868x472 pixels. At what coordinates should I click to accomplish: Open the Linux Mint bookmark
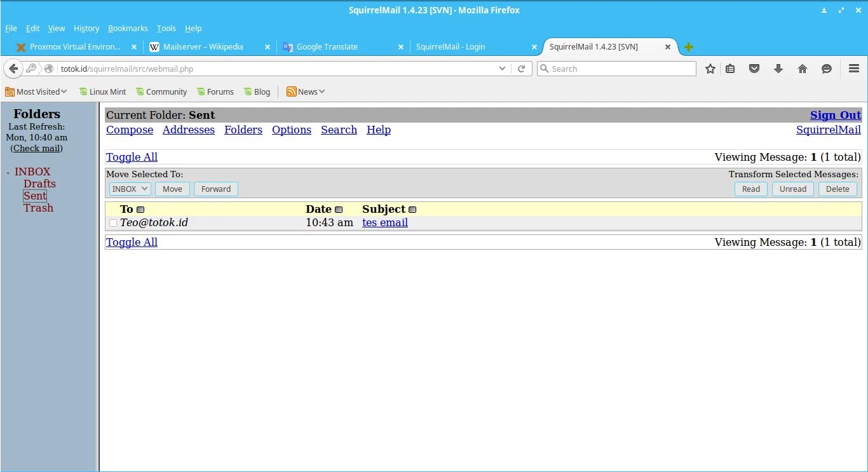tap(102, 92)
